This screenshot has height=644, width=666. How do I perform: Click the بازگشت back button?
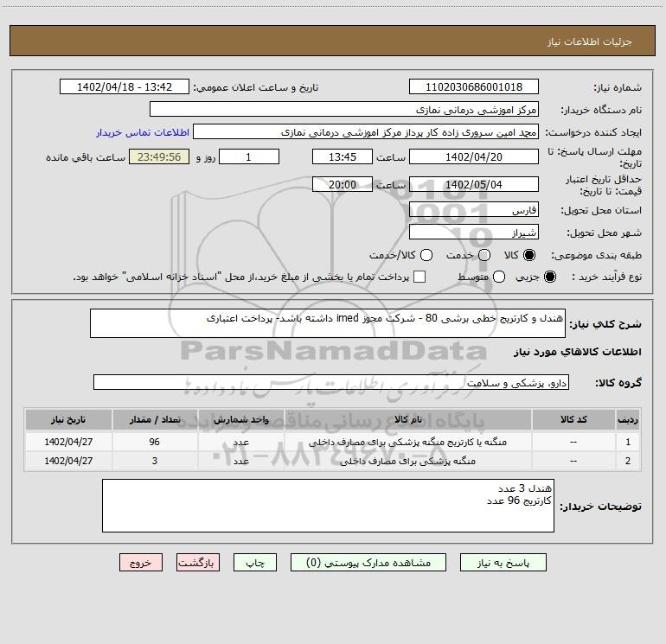[x=198, y=563]
